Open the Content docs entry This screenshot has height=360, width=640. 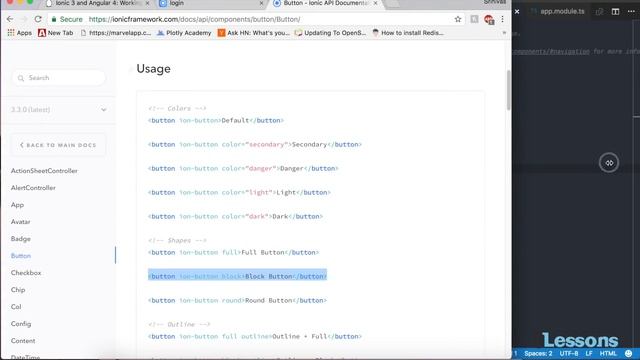[x=23, y=341]
